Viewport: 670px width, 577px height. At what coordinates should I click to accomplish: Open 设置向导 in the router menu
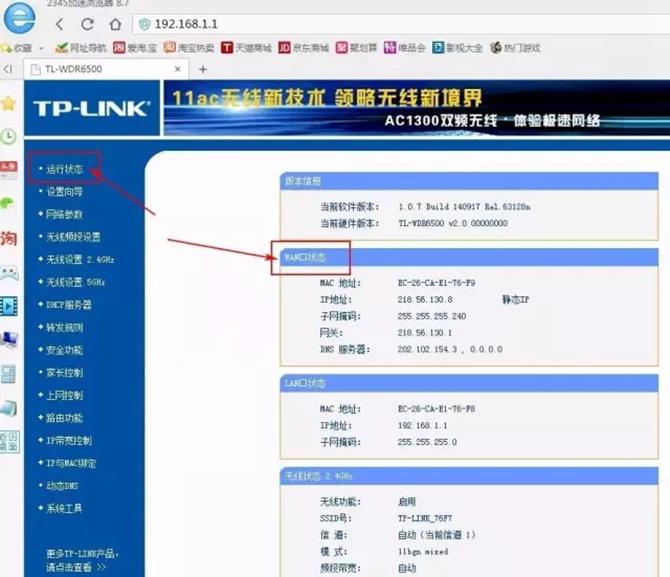(x=65, y=192)
